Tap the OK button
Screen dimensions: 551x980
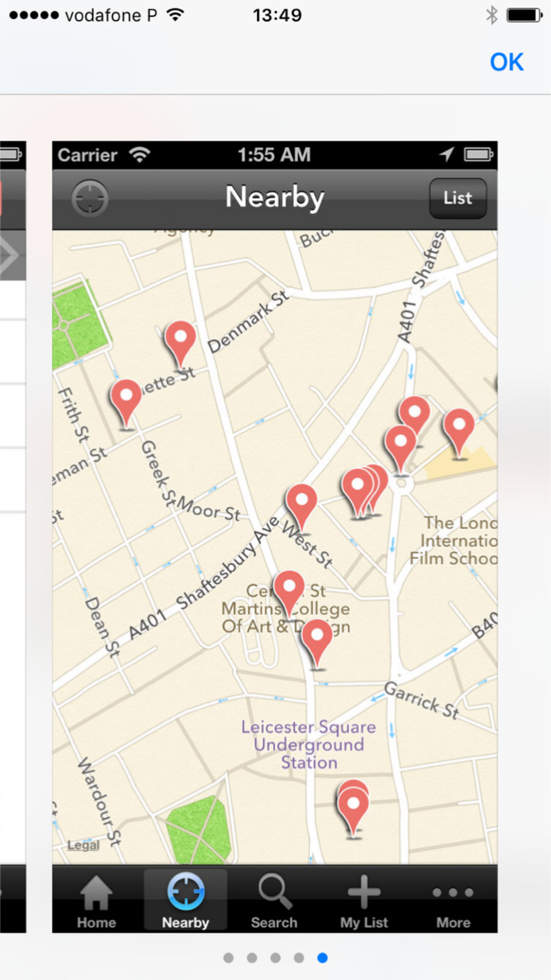[506, 63]
